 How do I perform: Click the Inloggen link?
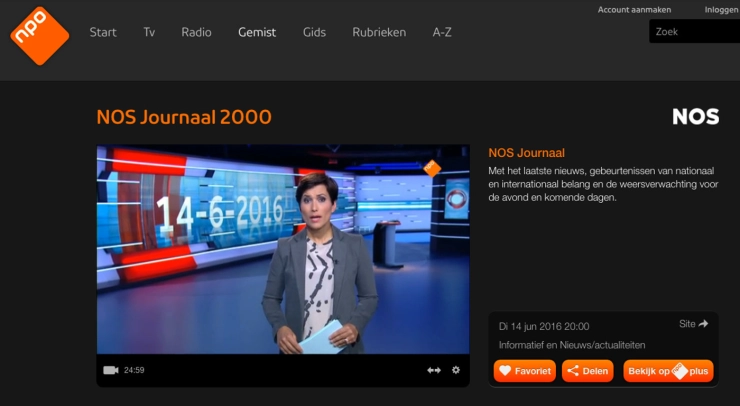click(x=722, y=10)
